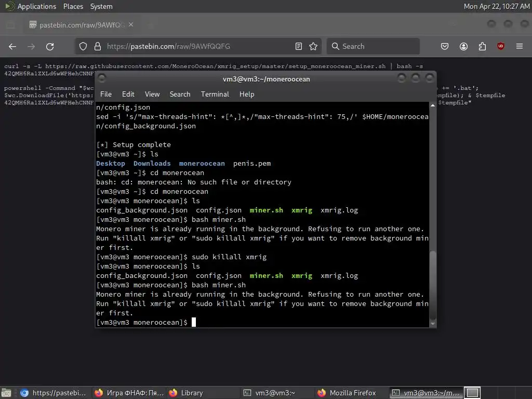Go back in Firefox history
The image size is (532, 399).
(12, 46)
